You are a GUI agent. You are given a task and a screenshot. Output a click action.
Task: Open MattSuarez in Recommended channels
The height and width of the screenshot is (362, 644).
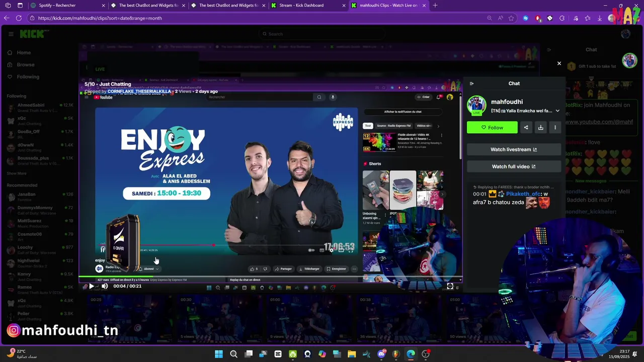pos(40,223)
